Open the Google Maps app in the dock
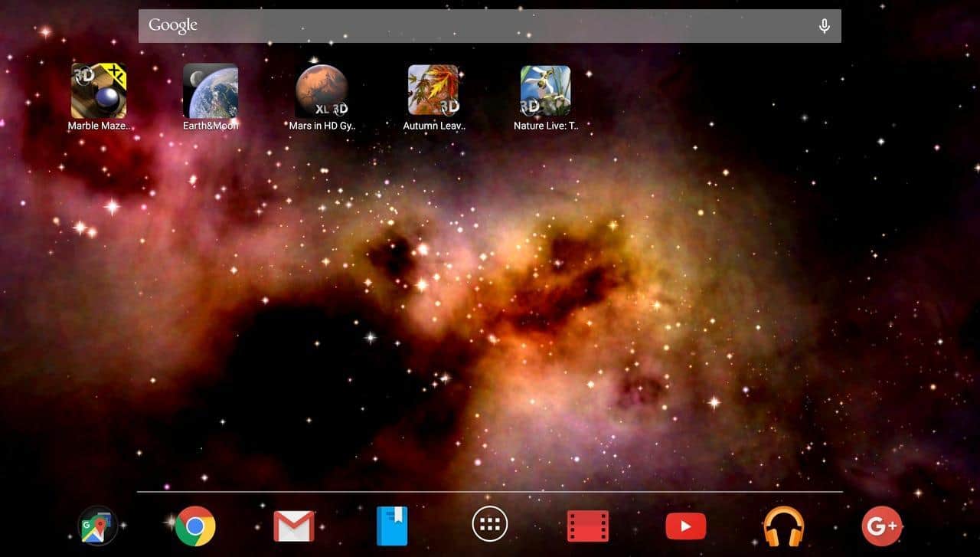 (x=98, y=526)
